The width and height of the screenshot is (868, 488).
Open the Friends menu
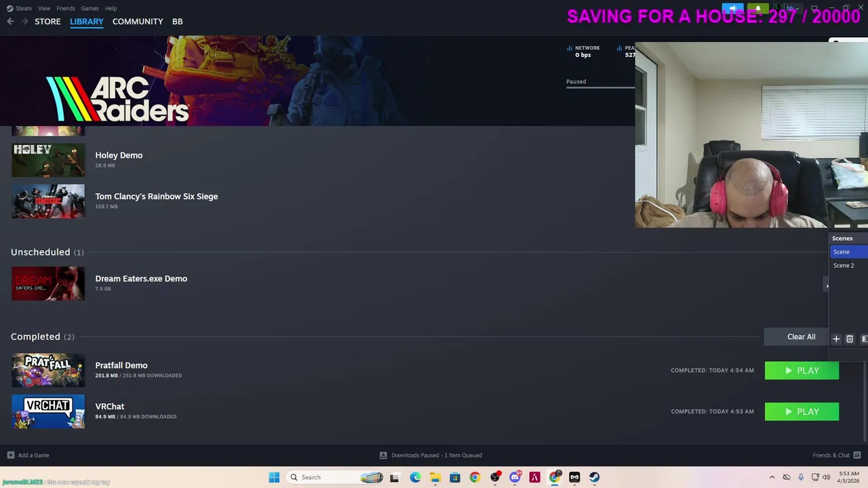coord(66,8)
